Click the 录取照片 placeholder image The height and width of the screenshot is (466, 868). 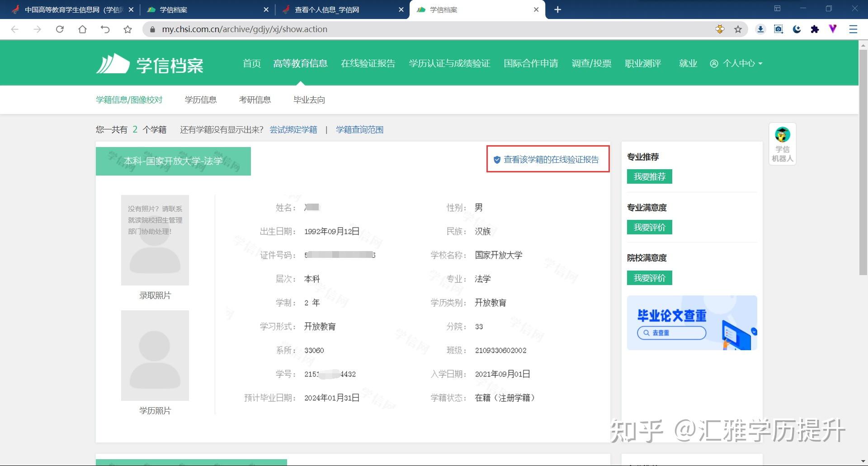[x=155, y=240]
